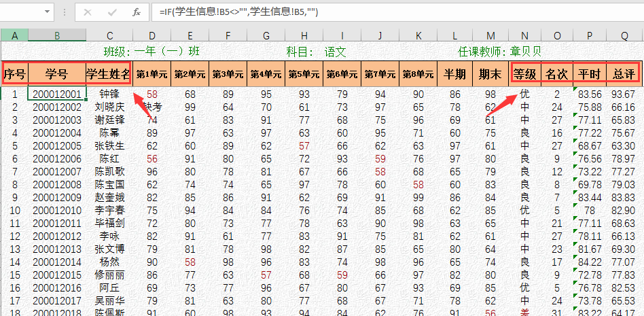
Task: Click student name 毕福剑
Action: (109, 223)
